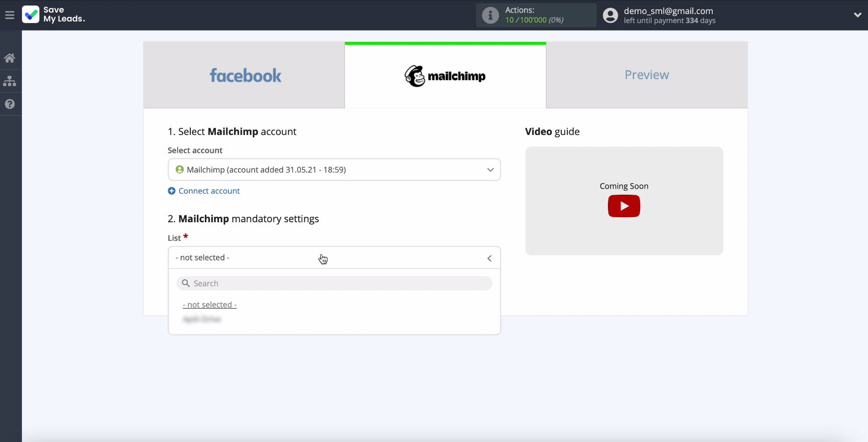
Task: Choose the blurred list option
Action: pos(202,319)
